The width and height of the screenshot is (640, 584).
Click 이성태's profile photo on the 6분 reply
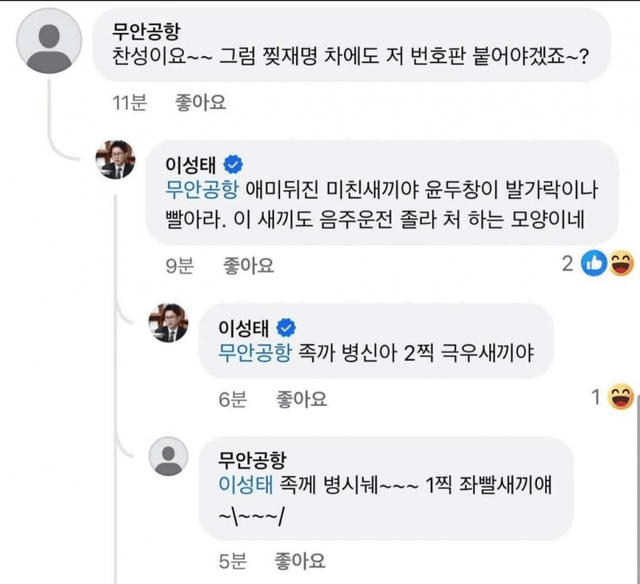(x=169, y=323)
